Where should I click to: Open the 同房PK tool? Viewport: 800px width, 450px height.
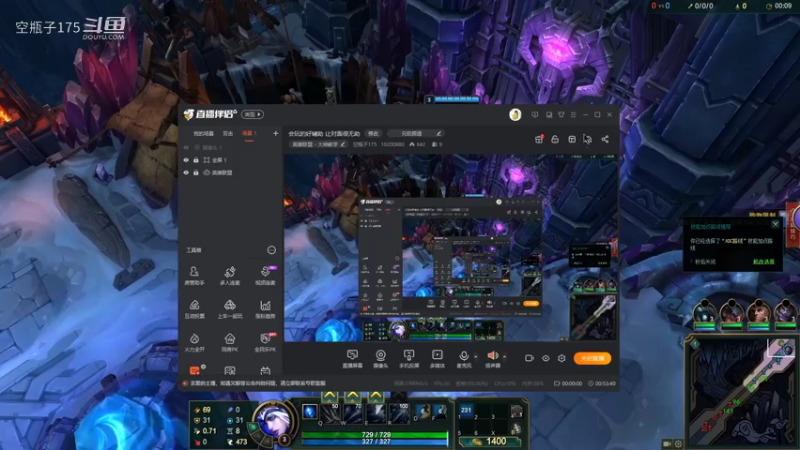coord(230,342)
